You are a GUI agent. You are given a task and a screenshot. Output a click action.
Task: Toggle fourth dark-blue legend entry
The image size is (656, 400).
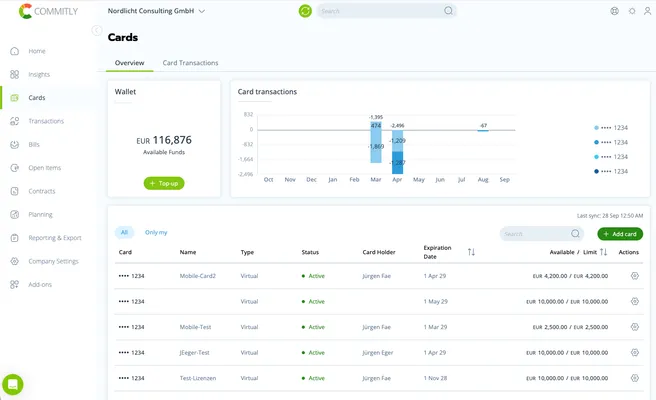[611, 171]
